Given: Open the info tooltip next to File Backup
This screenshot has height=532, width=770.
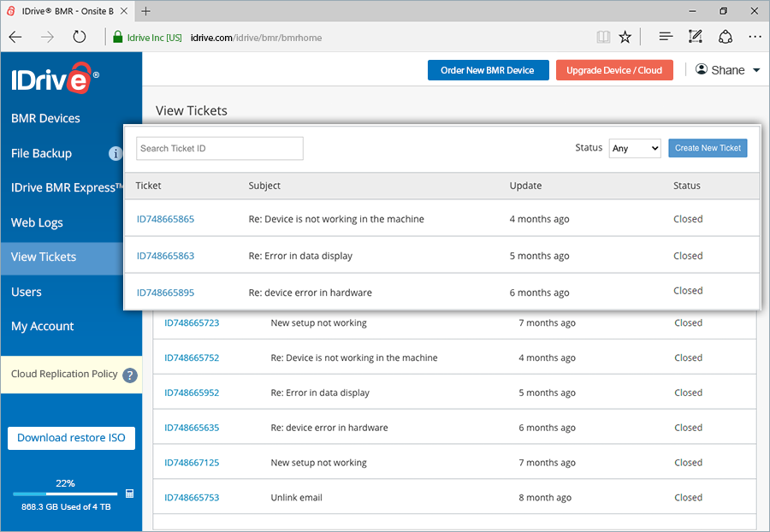Looking at the screenshot, I should tap(115, 153).
